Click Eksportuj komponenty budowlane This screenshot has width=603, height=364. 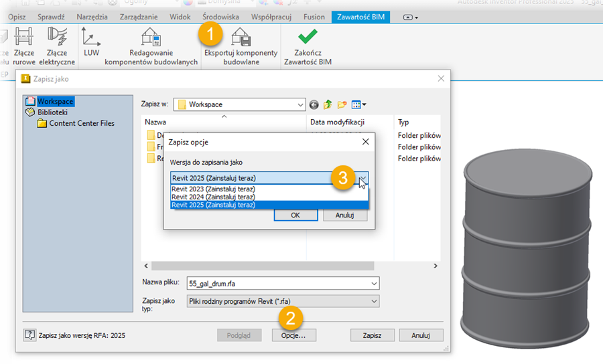click(x=241, y=46)
